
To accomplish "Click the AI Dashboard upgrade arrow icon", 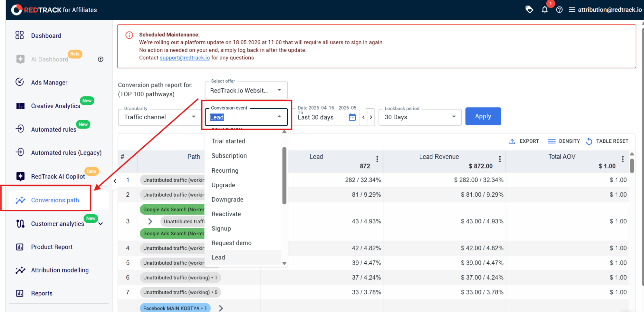I will click(x=101, y=59).
